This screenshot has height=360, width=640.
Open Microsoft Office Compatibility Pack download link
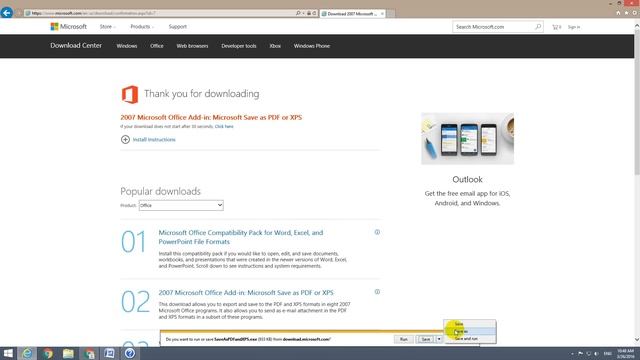coord(240,237)
